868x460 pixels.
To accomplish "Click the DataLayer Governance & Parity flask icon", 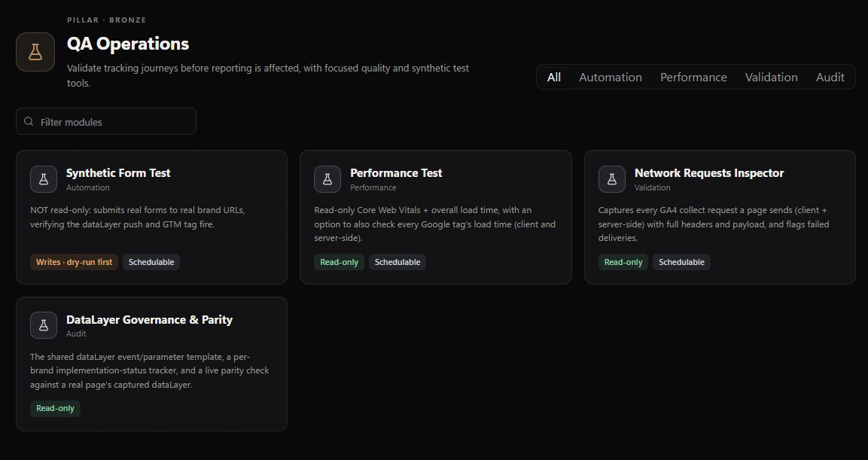I will [44, 325].
